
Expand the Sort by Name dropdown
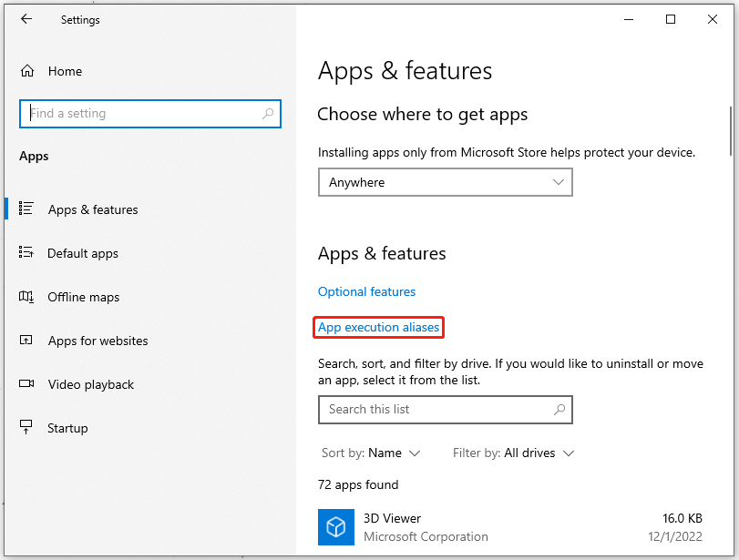pyautogui.click(x=371, y=453)
